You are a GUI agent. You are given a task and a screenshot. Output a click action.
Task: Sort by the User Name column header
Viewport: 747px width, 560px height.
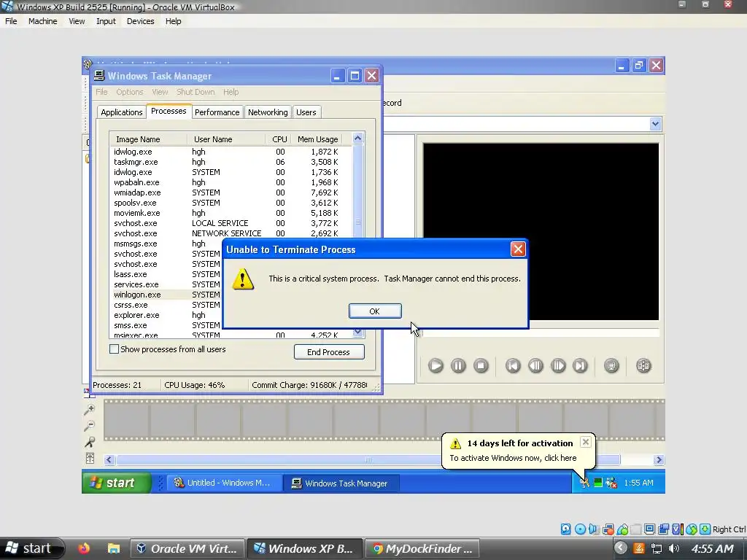coord(226,139)
